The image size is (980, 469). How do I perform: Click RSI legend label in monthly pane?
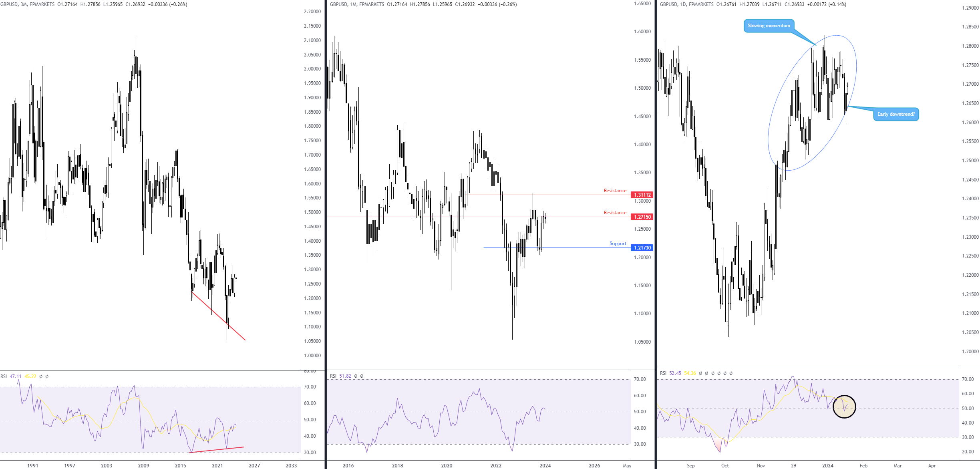(x=333, y=376)
